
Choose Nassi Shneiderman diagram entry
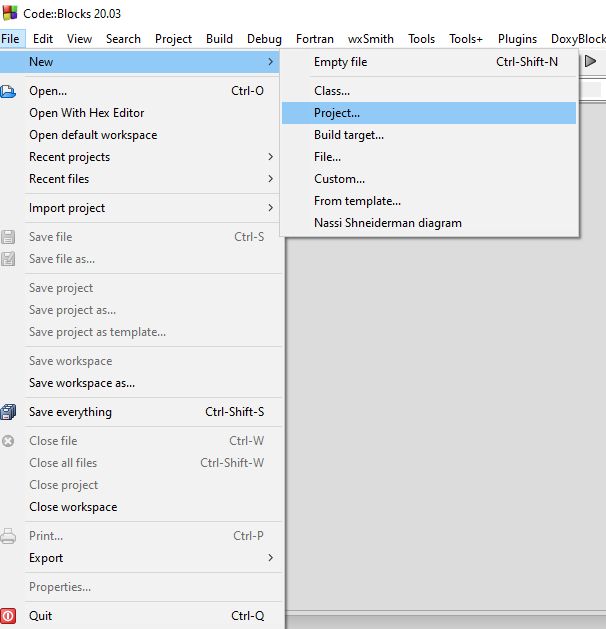pyautogui.click(x=429, y=223)
